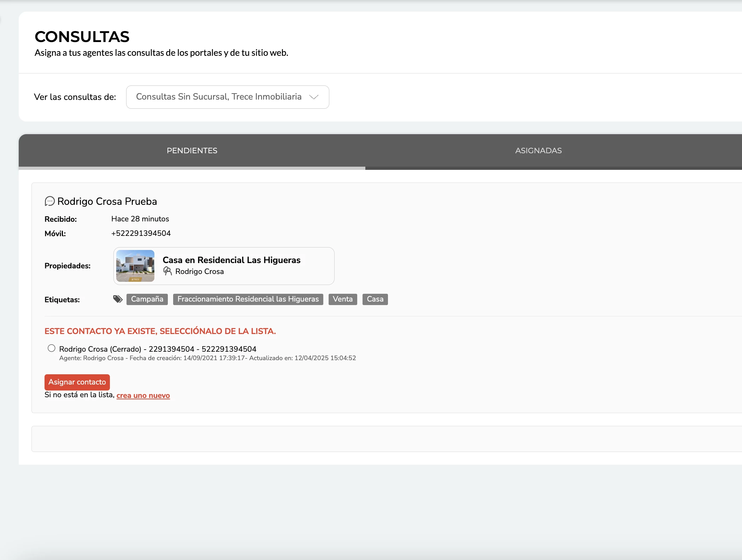The height and width of the screenshot is (560, 742).
Task: Click the Campaña tag
Action: click(147, 299)
